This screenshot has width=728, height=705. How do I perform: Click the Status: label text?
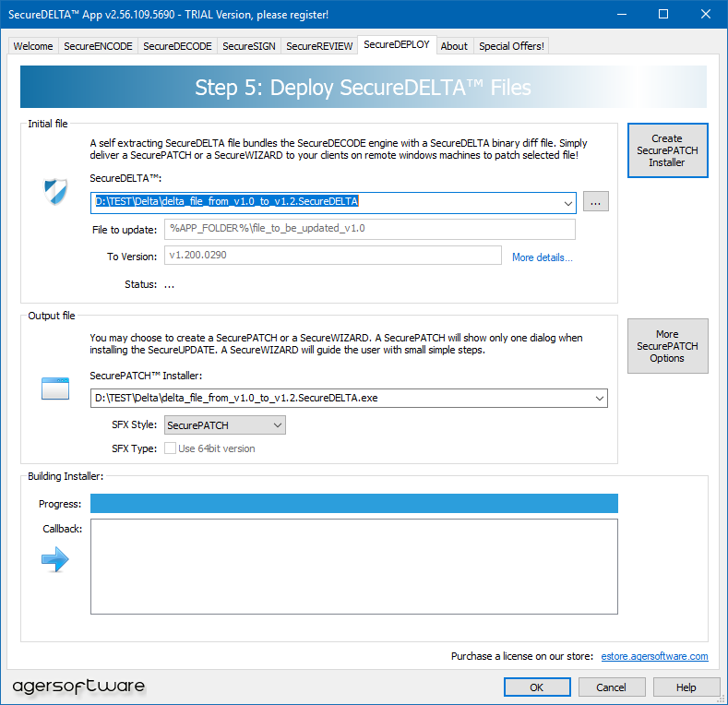(140, 284)
